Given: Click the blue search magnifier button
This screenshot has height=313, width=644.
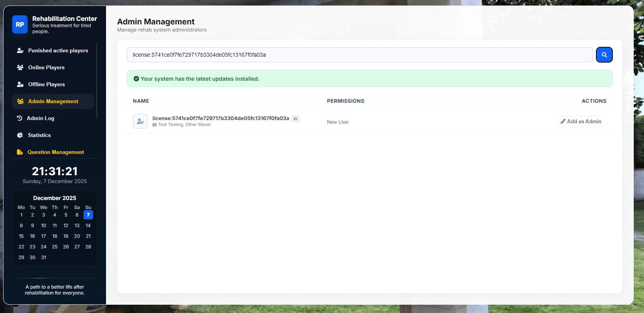Looking at the screenshot, I should click(x=604, y=55).
